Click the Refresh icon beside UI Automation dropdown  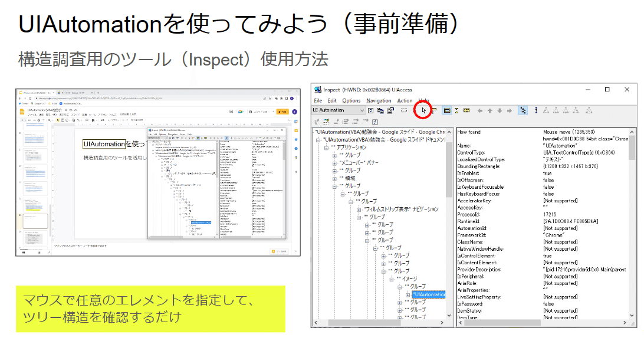pos(370,110)
